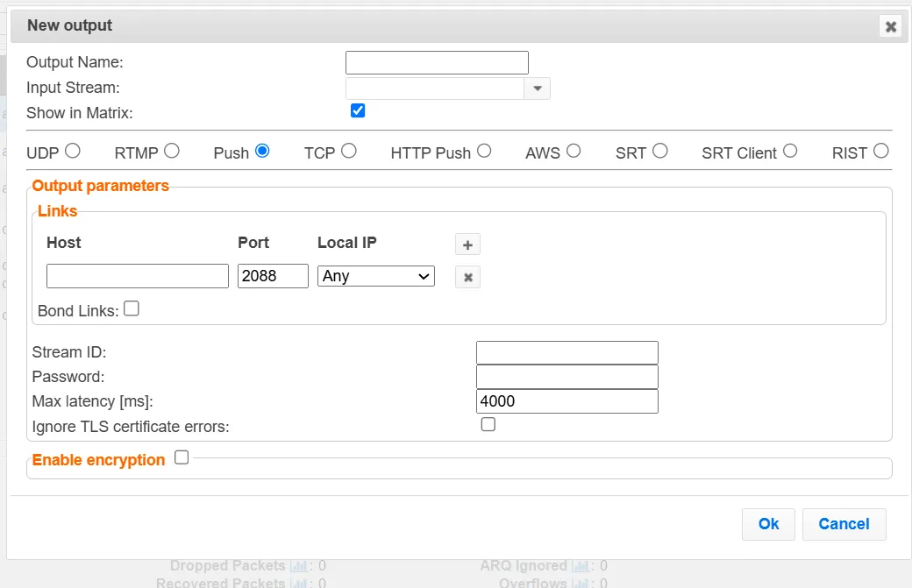Enable the Bond Links checkbox

132,308
